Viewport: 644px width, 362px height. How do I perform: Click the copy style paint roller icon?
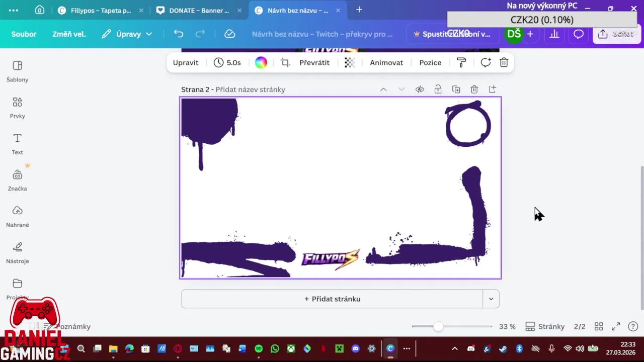[x=461, y=62]
